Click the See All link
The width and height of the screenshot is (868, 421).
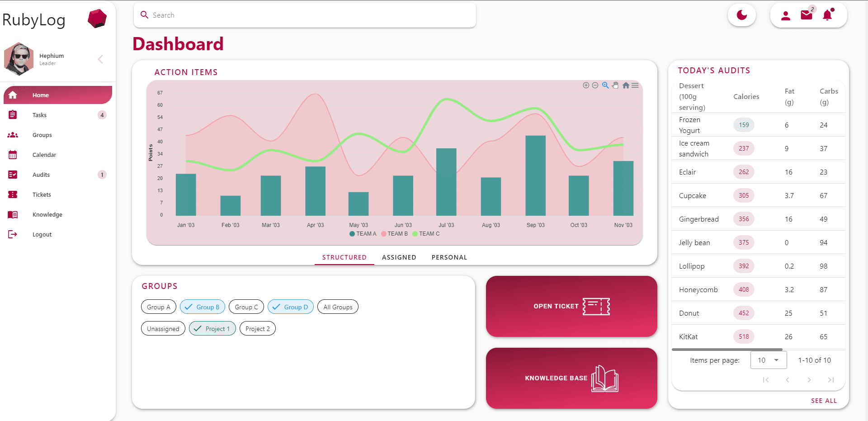click(824, 401)
